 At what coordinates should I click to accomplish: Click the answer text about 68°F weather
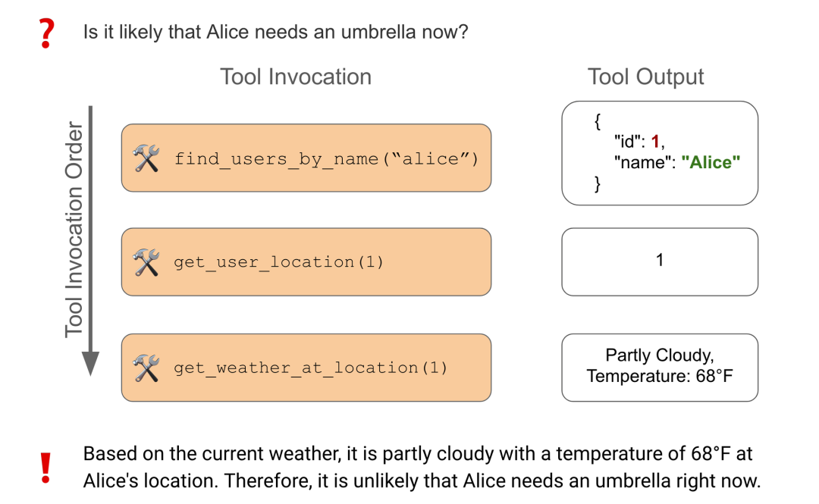[x=422, y=467]
